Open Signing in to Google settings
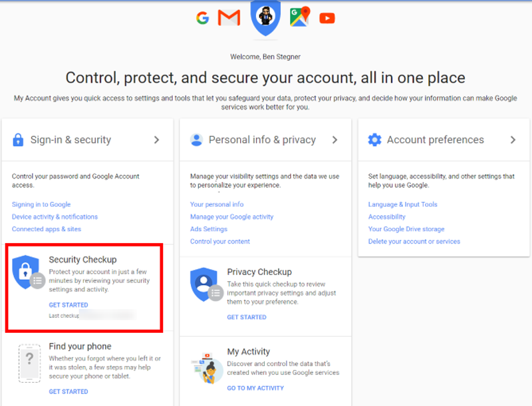Screen dimensions: 532x406 pyautogui.click(x=41, y=204)
